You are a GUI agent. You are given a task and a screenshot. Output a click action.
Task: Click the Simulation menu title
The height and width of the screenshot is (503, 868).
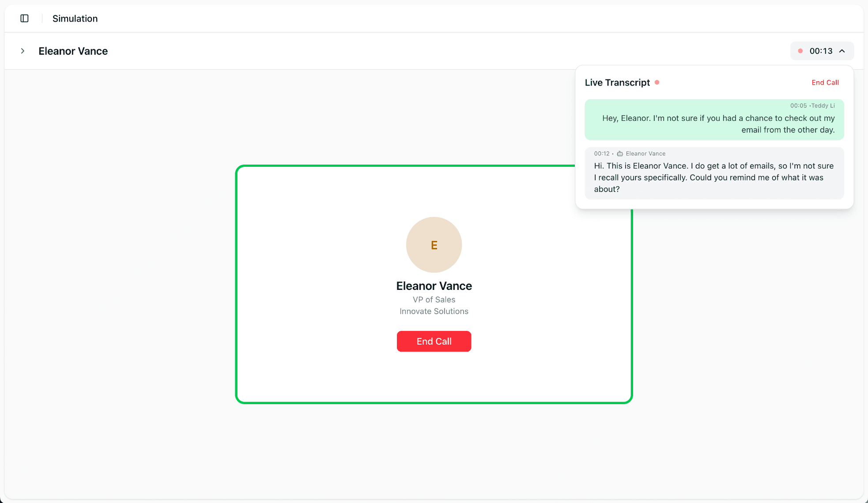tap(75, 18)
